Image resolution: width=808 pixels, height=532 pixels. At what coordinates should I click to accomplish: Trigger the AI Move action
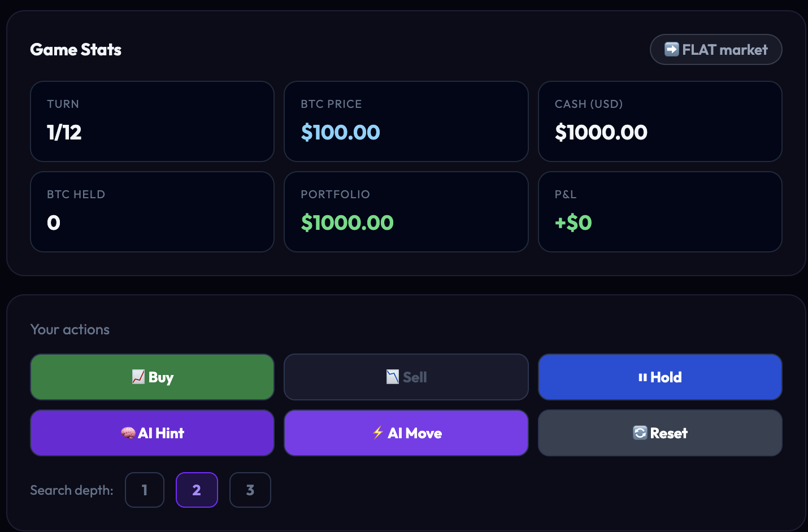406,433
